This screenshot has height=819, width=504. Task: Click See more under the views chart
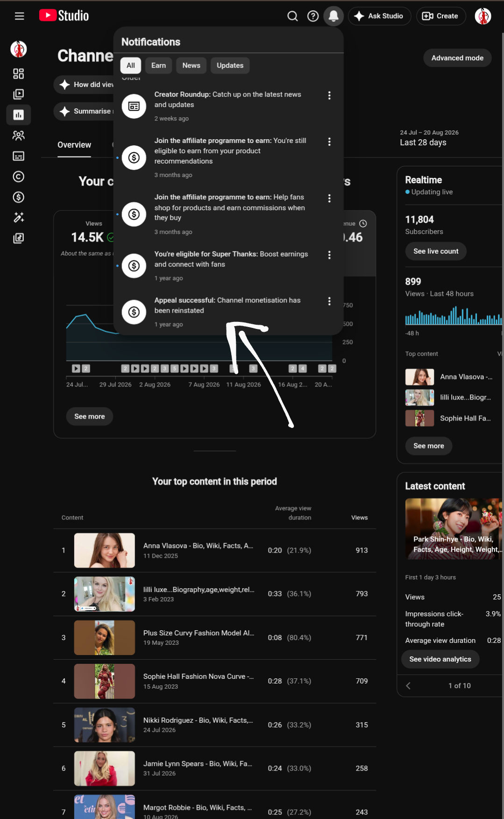[x=90, y=416]
